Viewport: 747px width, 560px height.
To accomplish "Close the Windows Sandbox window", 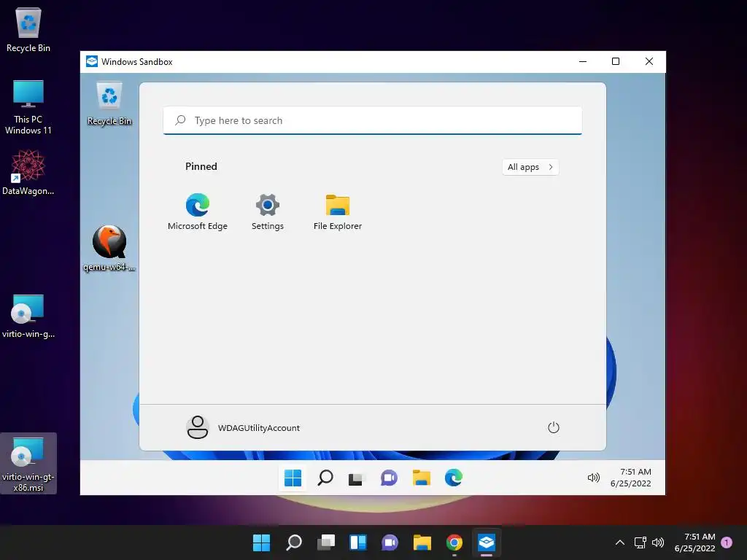I will point(649,61).
